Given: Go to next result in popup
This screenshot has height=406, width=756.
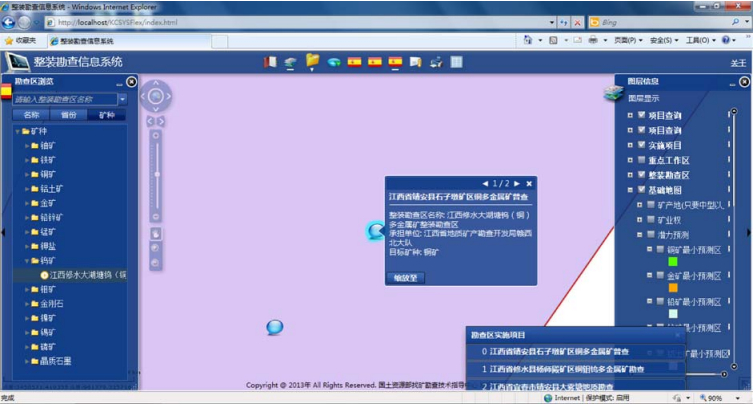Looking at the screenshot, I should tap(517, 183).
